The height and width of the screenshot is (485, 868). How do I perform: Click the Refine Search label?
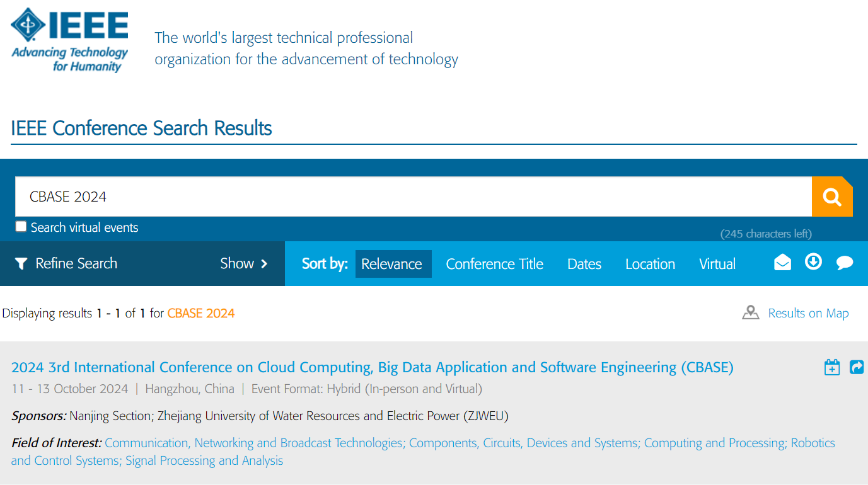76,263
